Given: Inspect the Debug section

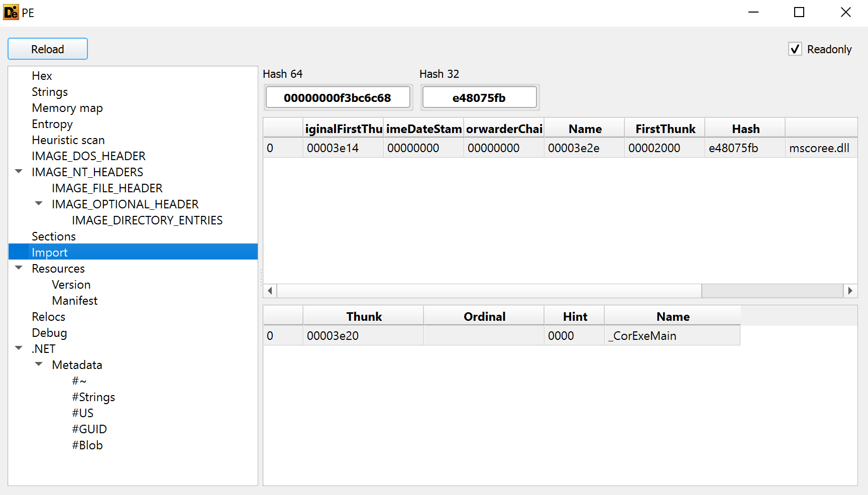Looking at the screenshot, I should [49, 333].
